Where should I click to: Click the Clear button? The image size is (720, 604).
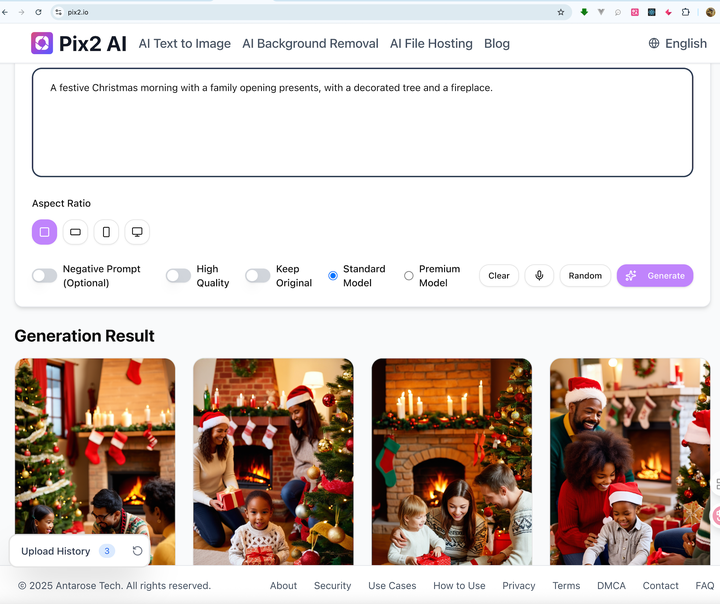click(499, 276)
